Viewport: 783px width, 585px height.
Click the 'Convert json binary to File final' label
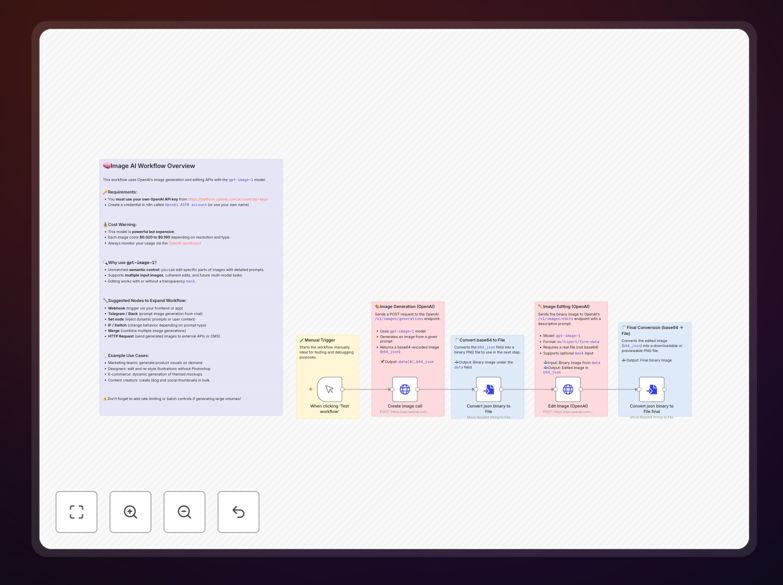pyautogui.click(x=652, y=409)
